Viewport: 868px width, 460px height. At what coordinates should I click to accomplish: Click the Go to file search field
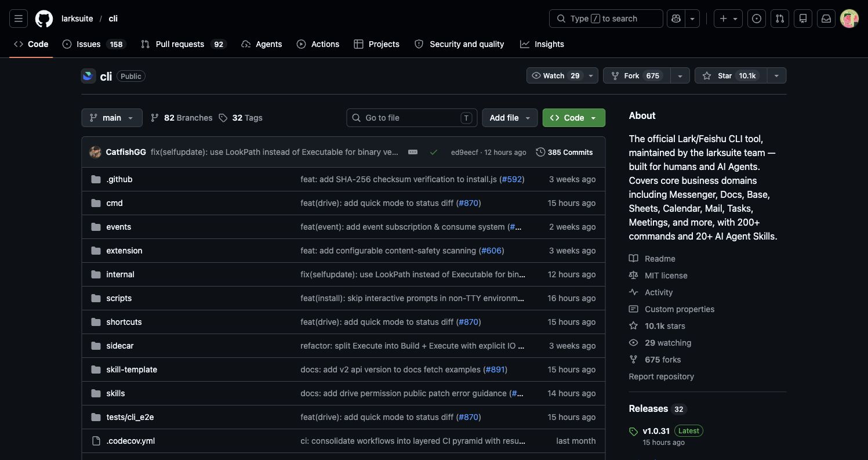click(412, 118)
